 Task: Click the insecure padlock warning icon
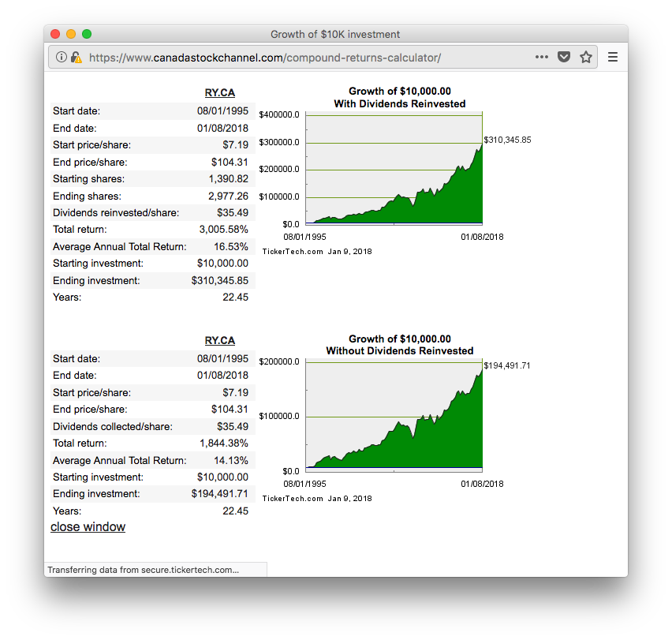77,57
